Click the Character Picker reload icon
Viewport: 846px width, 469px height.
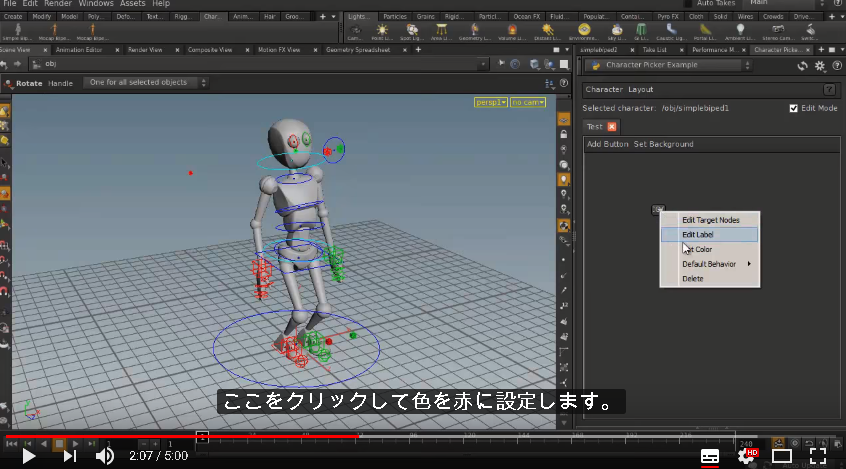pyautogui.click(x=802, y=66)
